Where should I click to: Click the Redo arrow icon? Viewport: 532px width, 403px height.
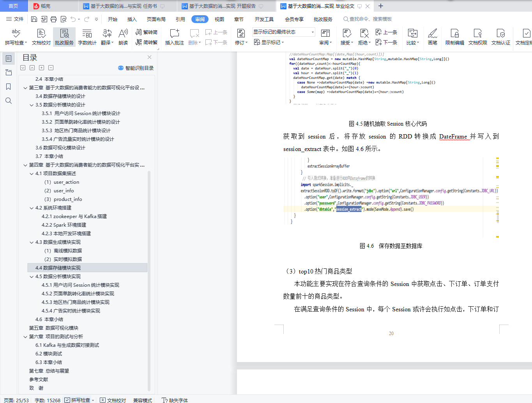pyautogui.click(x=87, y=19)
